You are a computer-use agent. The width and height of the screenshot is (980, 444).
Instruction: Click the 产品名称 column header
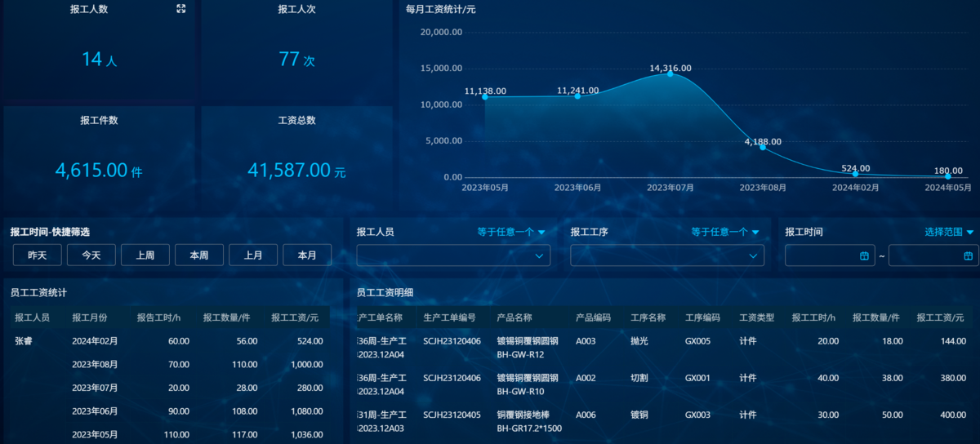click(514, 317)
